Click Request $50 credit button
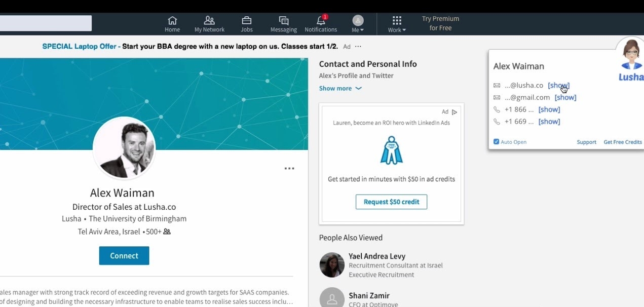644x307 pixels. click(x=391, y=202)
